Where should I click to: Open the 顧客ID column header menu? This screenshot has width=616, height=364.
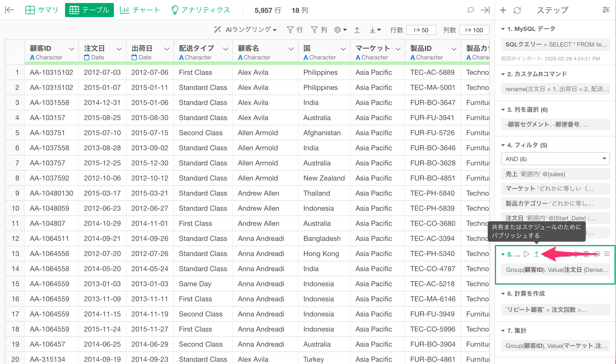tap(72, 49)
